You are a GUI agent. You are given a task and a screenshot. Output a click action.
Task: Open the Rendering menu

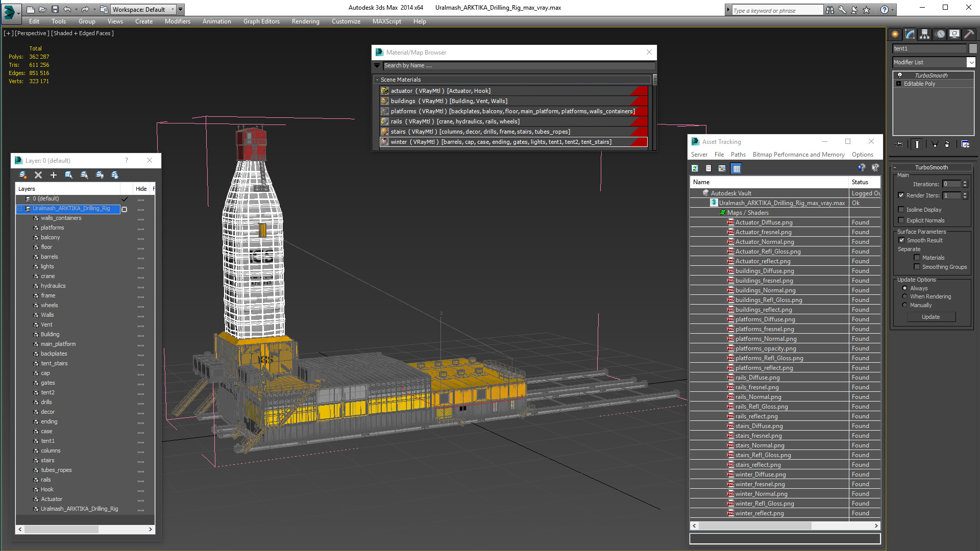tap(305, 21)
